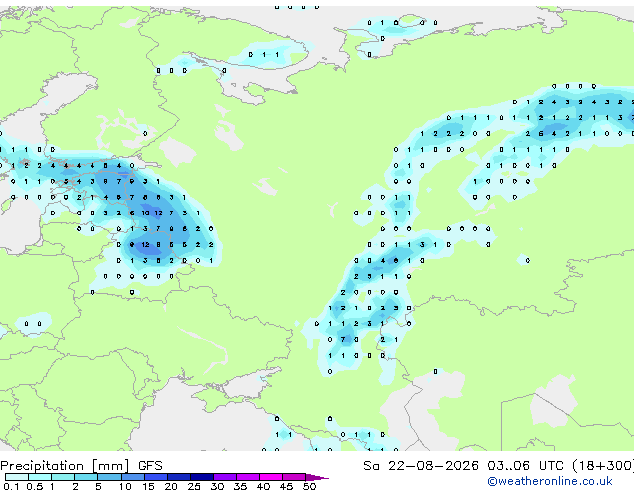Select the 2–5 mm legend swatch
The width and height of the screenshot is (634, 490).
(x=86, y=477)
